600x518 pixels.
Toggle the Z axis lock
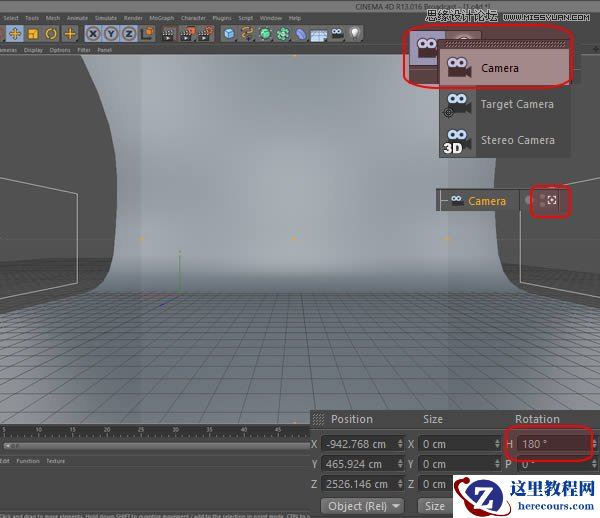click(129, 34)
